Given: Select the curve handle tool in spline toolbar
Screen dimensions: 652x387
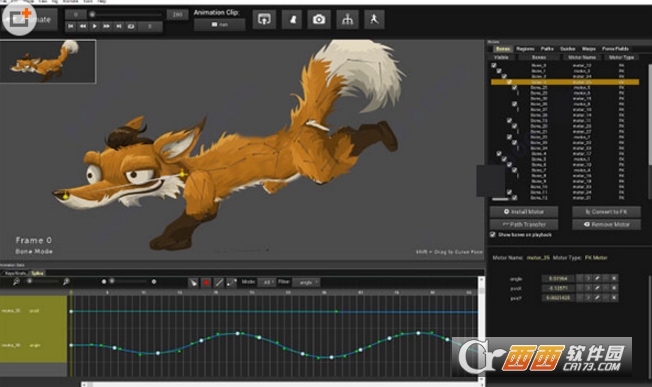Looking at the screenshot, I should [232, 283].
